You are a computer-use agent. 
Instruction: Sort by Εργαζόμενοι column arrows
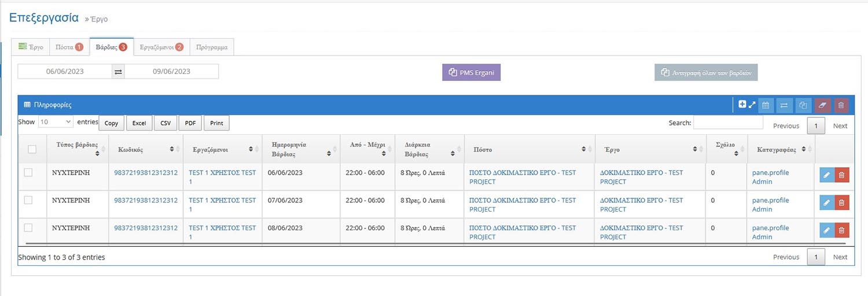pyautogui.click(x=251, y=149)
